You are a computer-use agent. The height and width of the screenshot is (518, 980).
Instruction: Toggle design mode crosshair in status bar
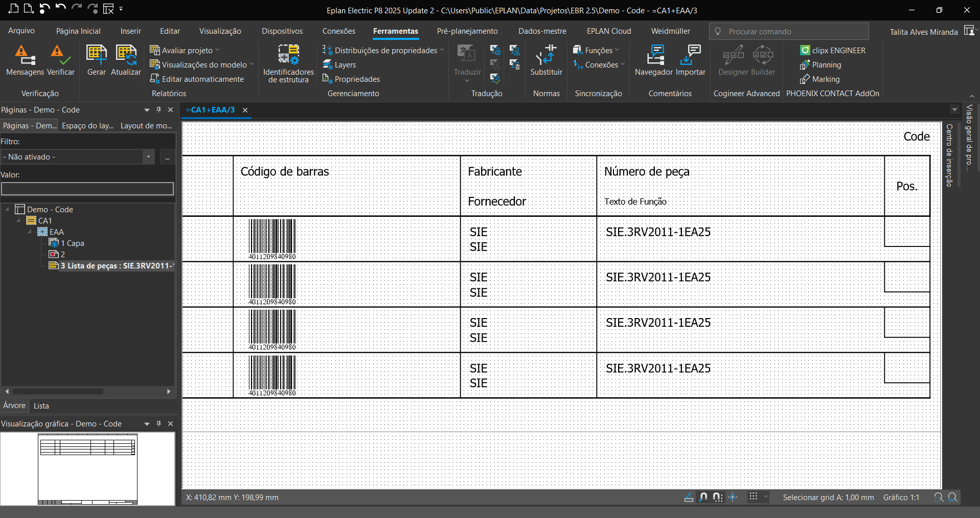tap(733, 497)
